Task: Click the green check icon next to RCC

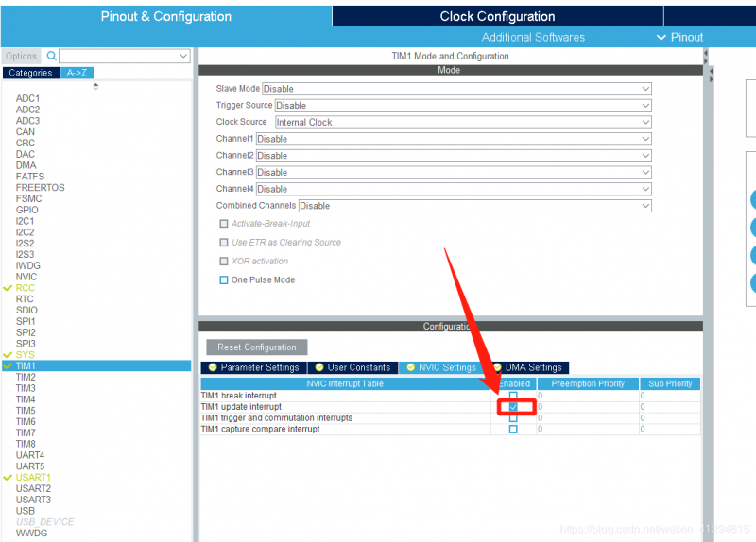Action: pyautogui.click(x=8, y=288)
